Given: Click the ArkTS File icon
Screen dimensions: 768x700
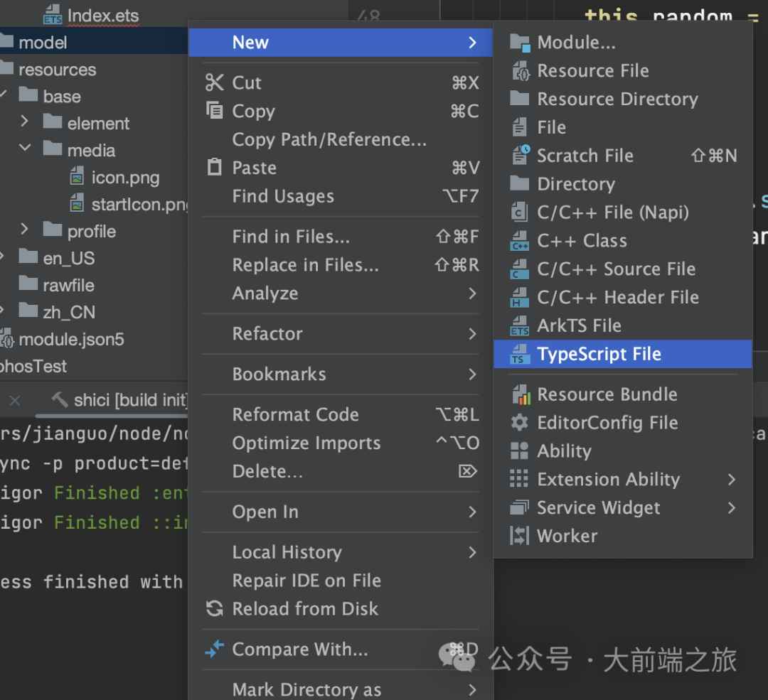Looking at the screenshot, I should [x=520, y=326].
